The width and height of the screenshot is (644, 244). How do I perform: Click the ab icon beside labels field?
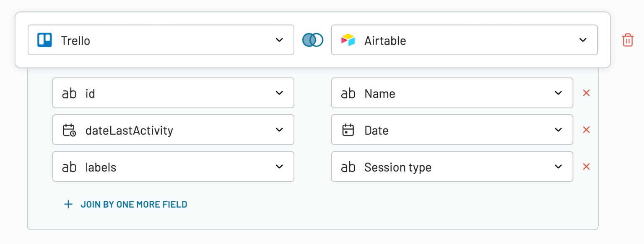pyautogui.click(x=69, y=167)
